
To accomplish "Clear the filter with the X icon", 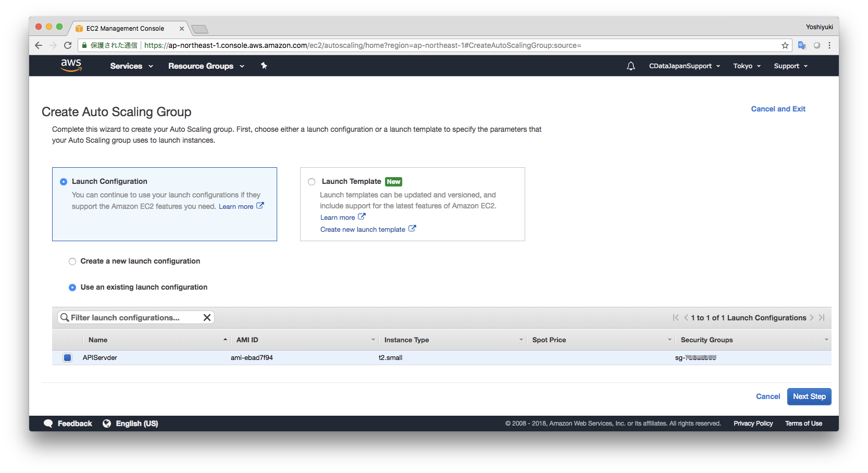I will (x=207, y=317).
